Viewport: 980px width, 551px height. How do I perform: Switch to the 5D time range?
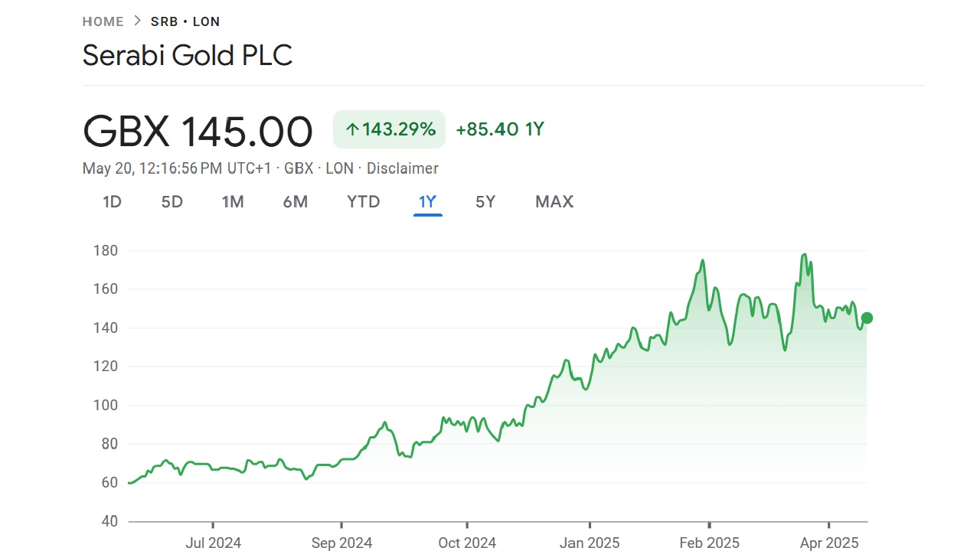click(171, 201)
